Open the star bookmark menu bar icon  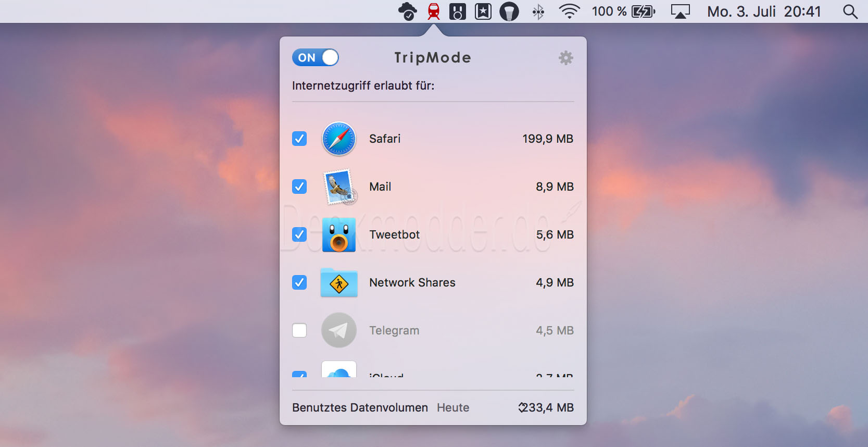click(x=483, y=11)
